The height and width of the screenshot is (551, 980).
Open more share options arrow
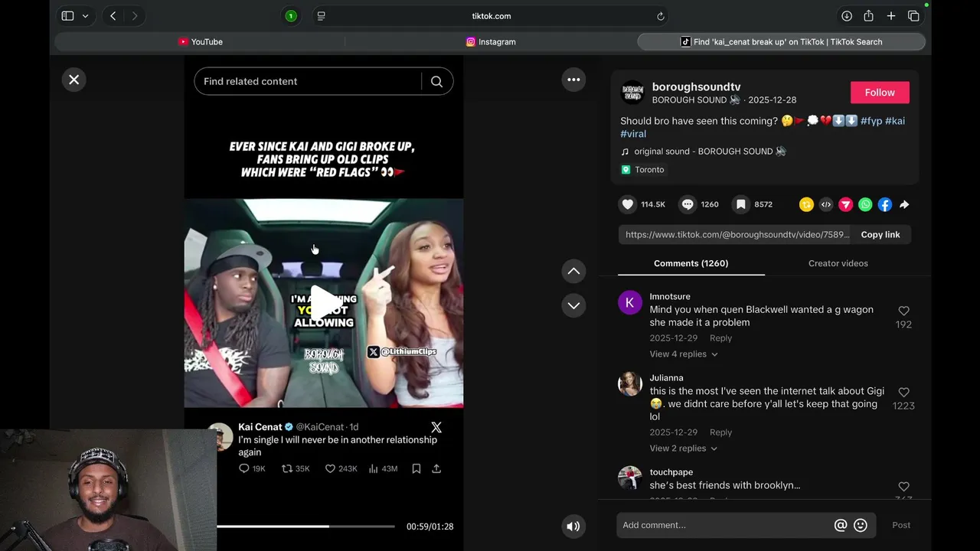coord(904,204)
